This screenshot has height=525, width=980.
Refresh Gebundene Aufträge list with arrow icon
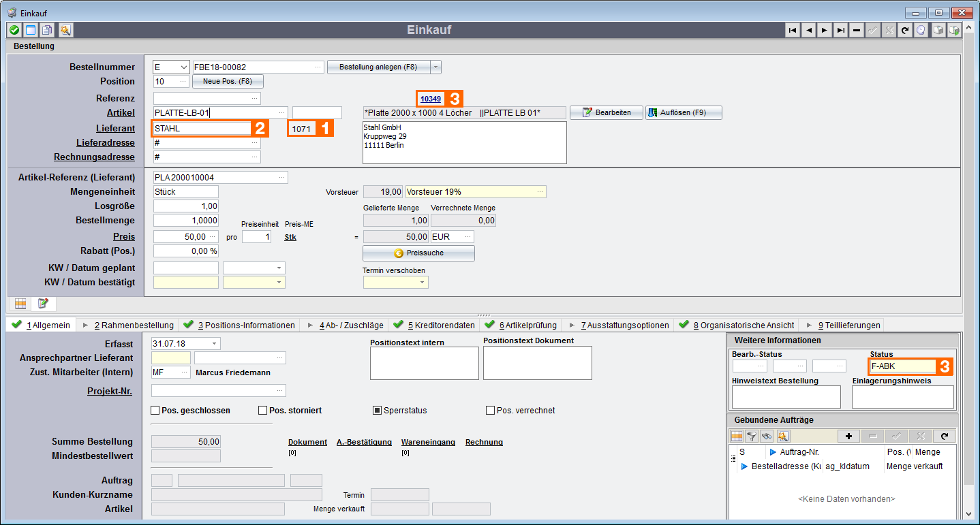click(944, 436)
